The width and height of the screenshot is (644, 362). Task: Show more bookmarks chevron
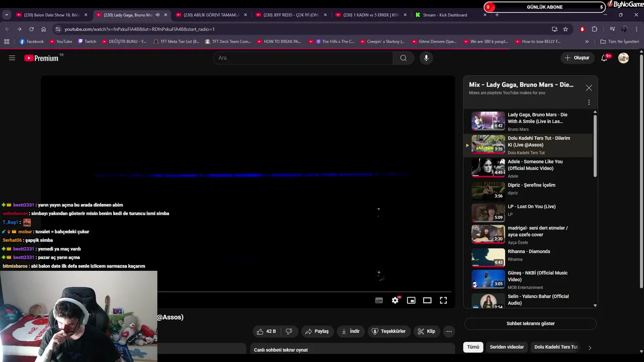pos(587,42)
